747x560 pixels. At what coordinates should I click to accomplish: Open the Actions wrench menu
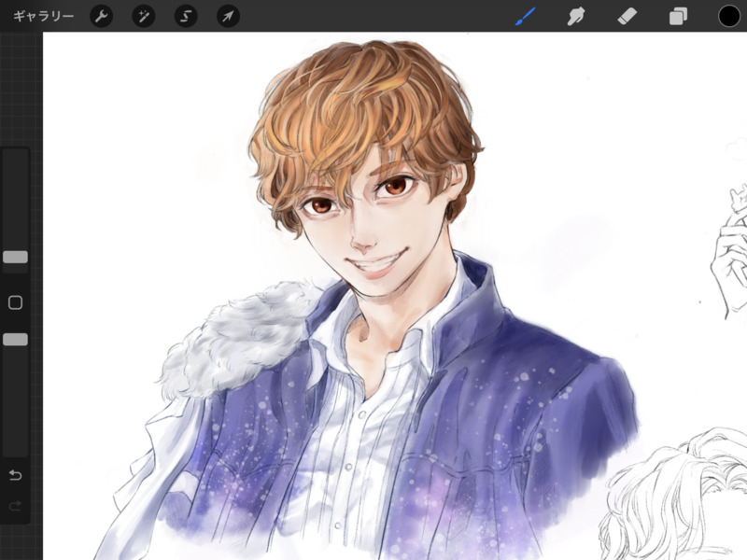(x=101, y=16)
